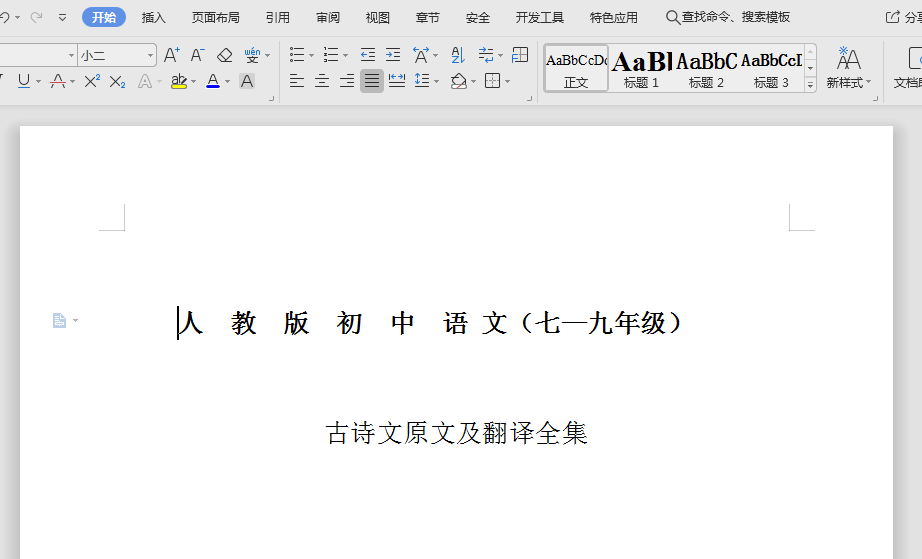Toggle subscript formatting

pos(117,81)
